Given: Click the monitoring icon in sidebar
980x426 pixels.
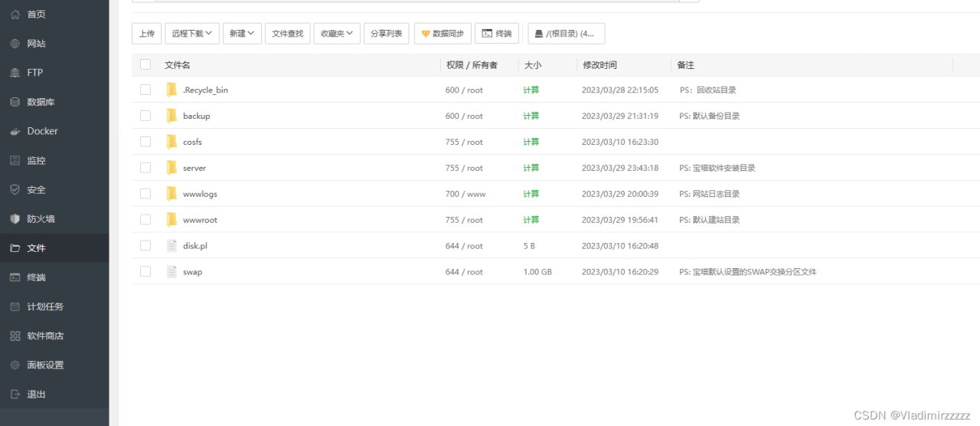Looking at the screenshot, I should point(15,161).
